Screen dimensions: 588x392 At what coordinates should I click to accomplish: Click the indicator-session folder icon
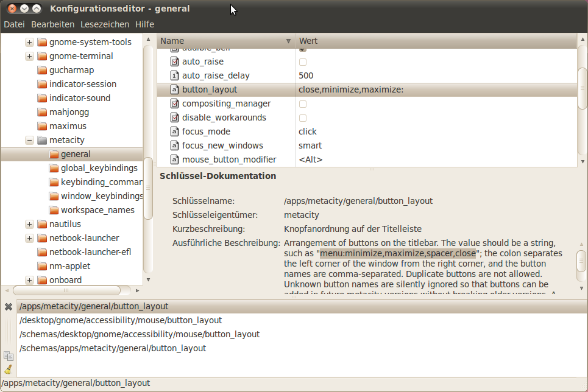tap(42, 84)
